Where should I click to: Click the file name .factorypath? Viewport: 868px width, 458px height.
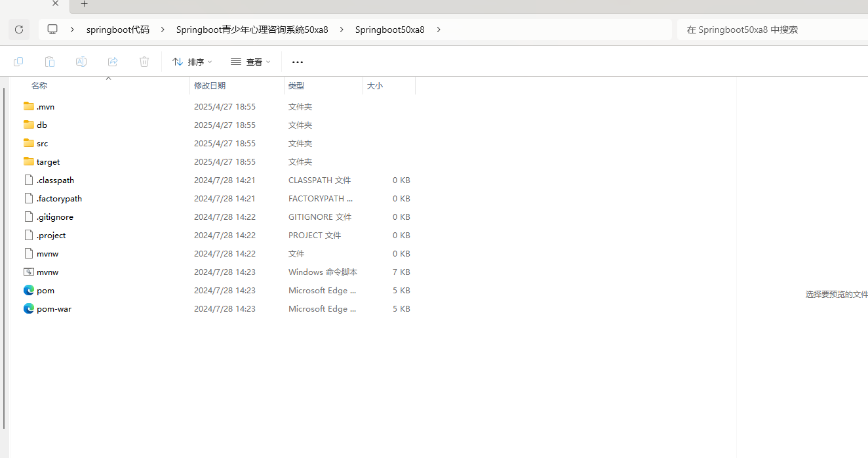pyautogui.click(x=59, y=199)
